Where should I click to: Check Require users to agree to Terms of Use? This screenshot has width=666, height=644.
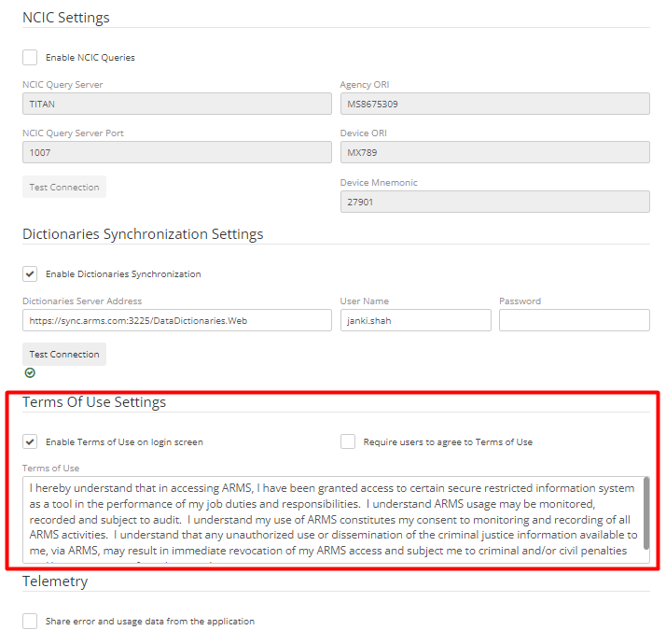tap(348, 441)
